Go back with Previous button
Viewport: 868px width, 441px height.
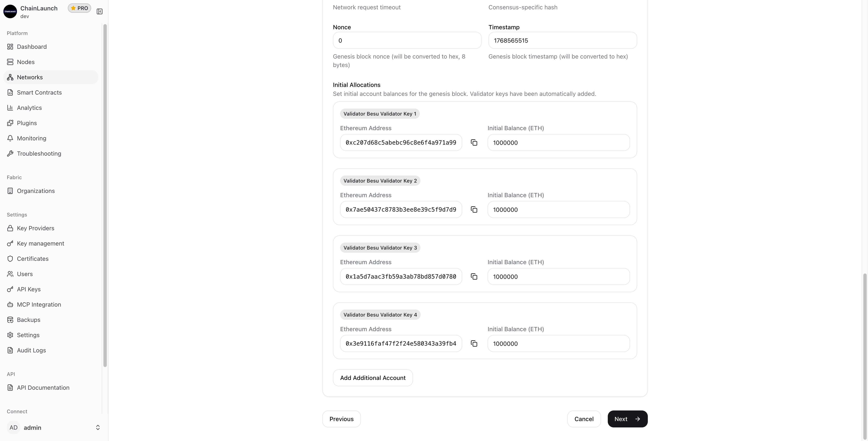point(341,419)
